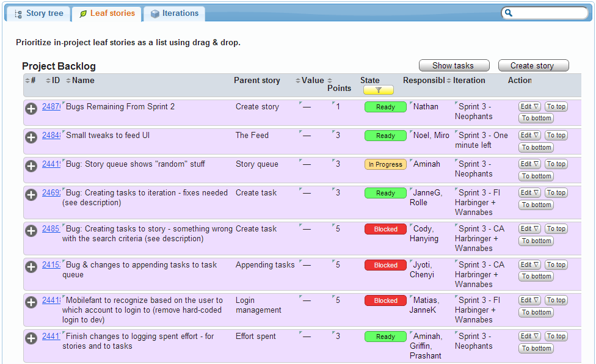
Task: Open Edit dropdown for Bugs Remaining story
Action: coord(529,106)
